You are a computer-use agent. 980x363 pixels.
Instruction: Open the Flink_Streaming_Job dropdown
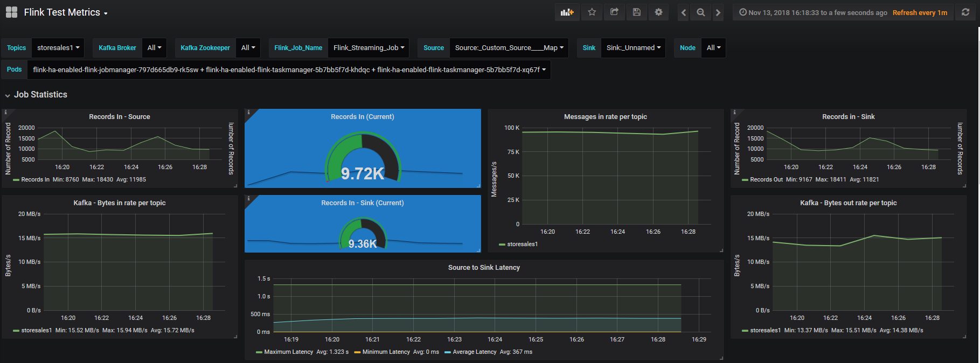click(369, 48)
